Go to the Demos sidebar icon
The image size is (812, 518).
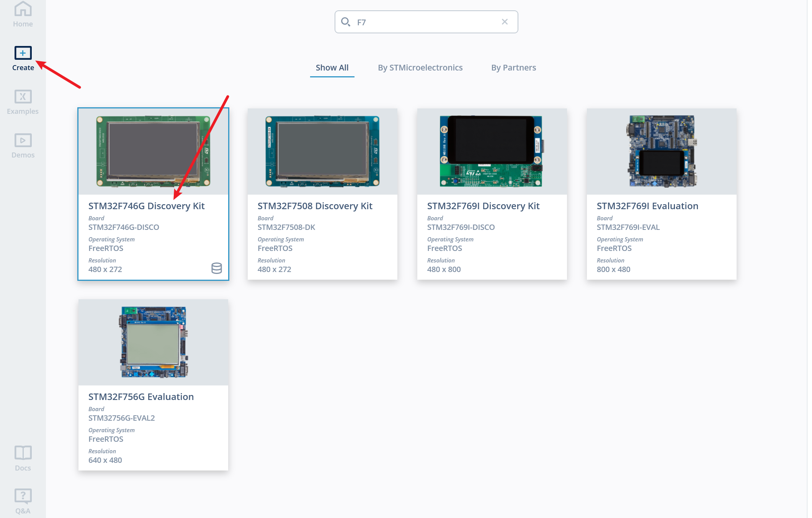(23, 141)
